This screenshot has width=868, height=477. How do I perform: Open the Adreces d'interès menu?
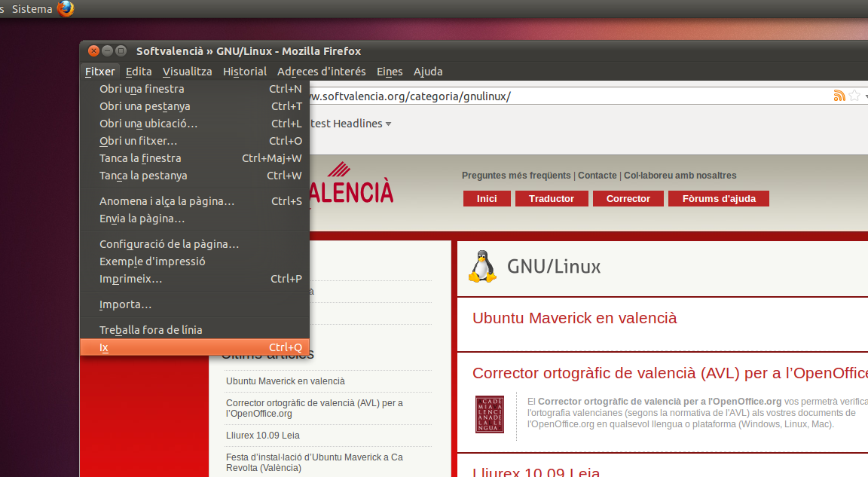pyautogui.click(x=322, y=72)
